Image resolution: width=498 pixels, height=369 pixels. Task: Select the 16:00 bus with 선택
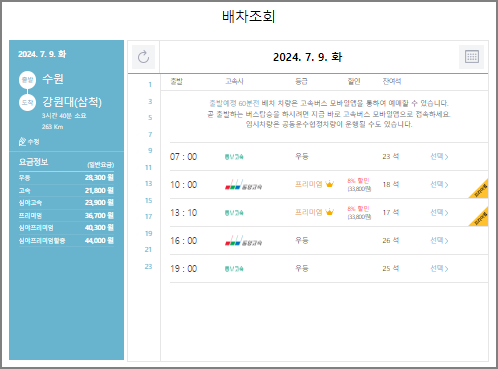pyautogui.click(x=439, y=240)
